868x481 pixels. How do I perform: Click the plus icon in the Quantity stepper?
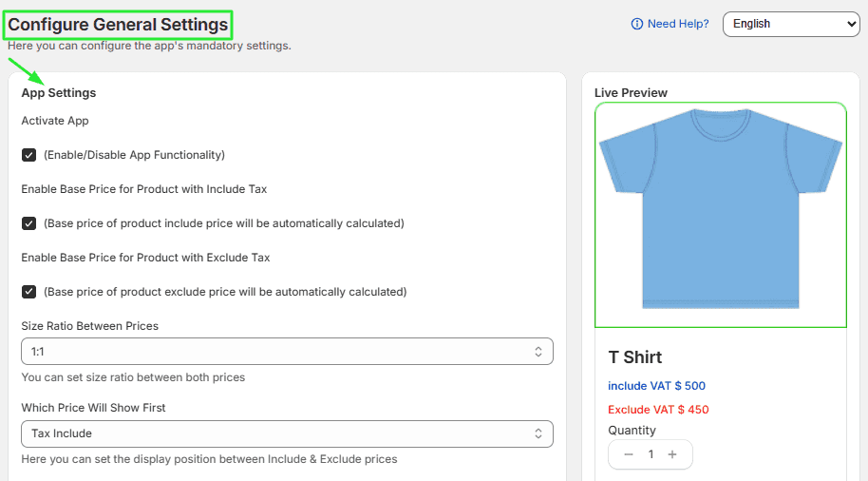click(672, 454)
